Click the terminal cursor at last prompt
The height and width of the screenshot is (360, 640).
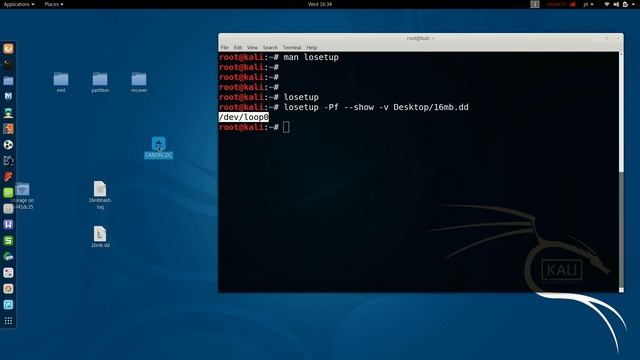tap(286, 127)
